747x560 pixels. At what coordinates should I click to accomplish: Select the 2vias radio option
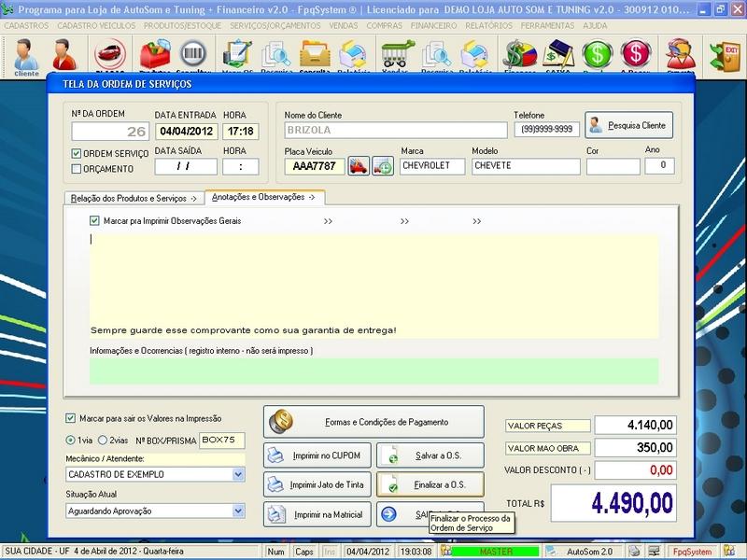tap(102, 440)
